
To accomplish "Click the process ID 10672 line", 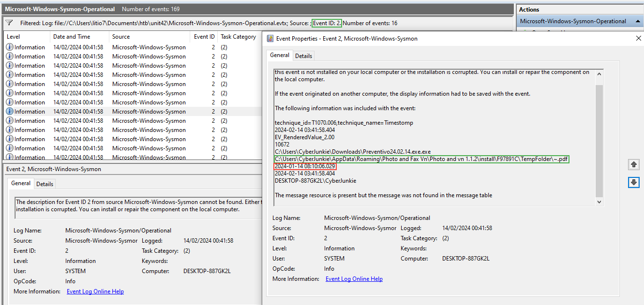I will pyautogui.click(x=282, y=145).
